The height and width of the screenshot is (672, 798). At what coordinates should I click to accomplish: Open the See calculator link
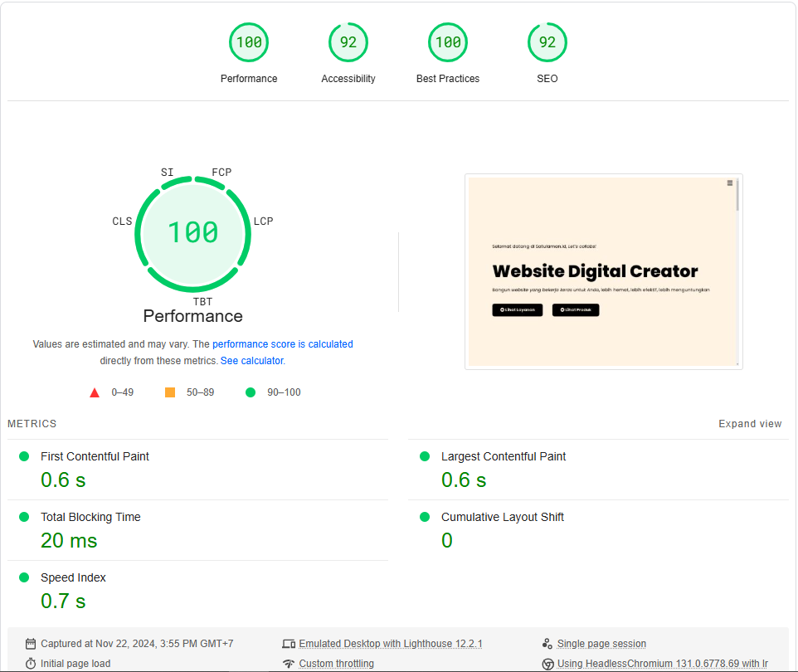251,361
